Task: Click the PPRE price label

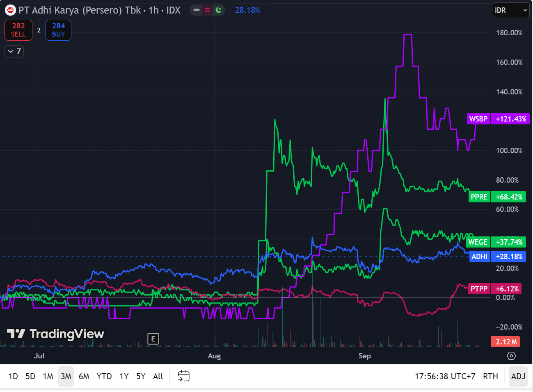Action: tap(479, 197)
